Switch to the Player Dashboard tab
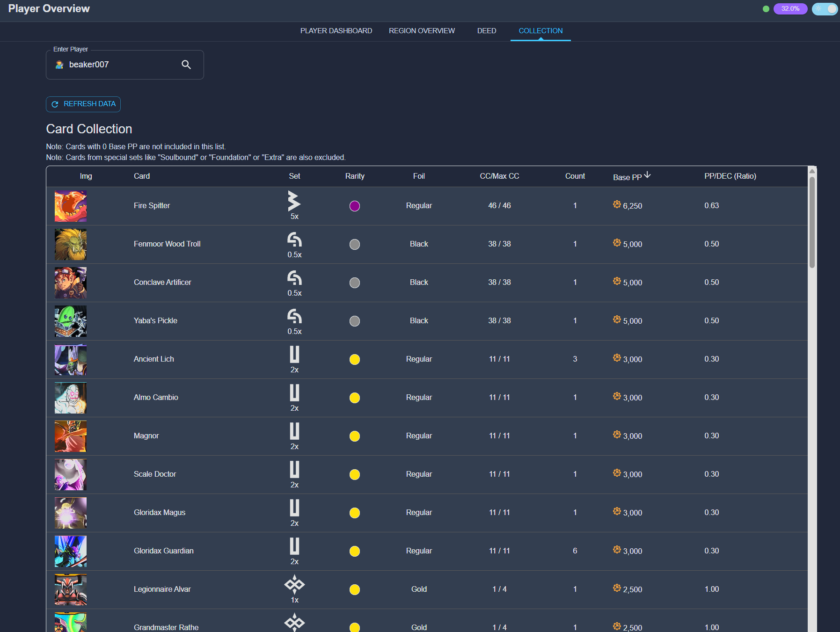840x632 pixels. [336, 31]
